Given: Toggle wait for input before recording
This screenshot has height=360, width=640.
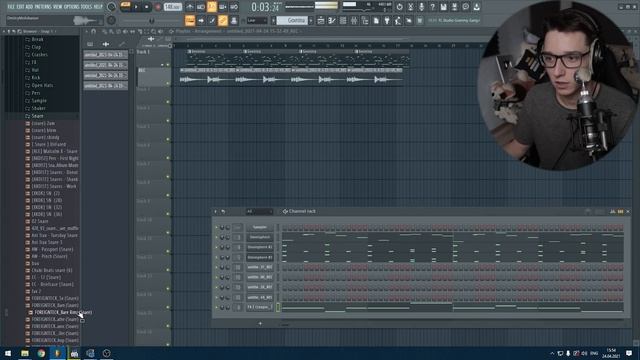Looking at the screenshot, I should click(x=201, y=7).
